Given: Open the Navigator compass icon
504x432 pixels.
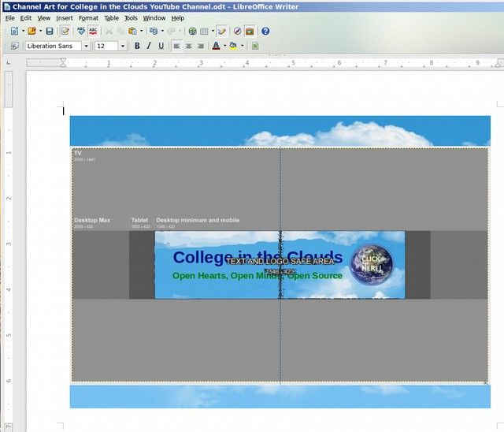Looking at the screenshot, I should tap(237, 32).
